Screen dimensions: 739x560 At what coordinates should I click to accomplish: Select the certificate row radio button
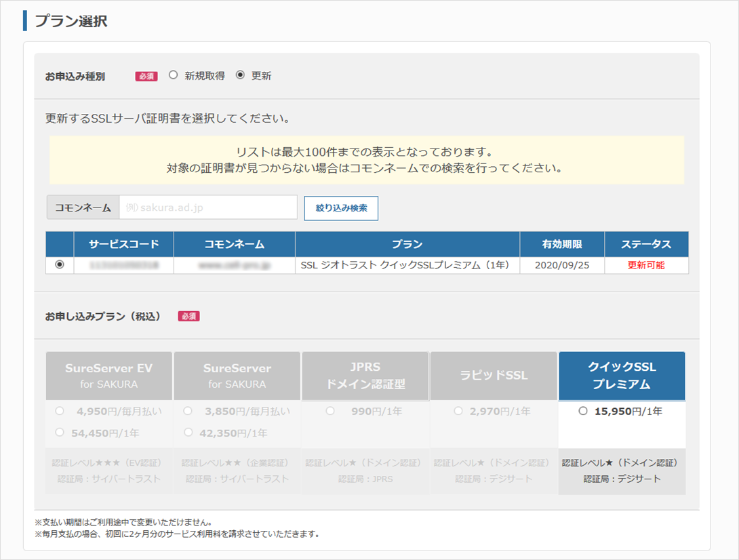coord(60,265)
